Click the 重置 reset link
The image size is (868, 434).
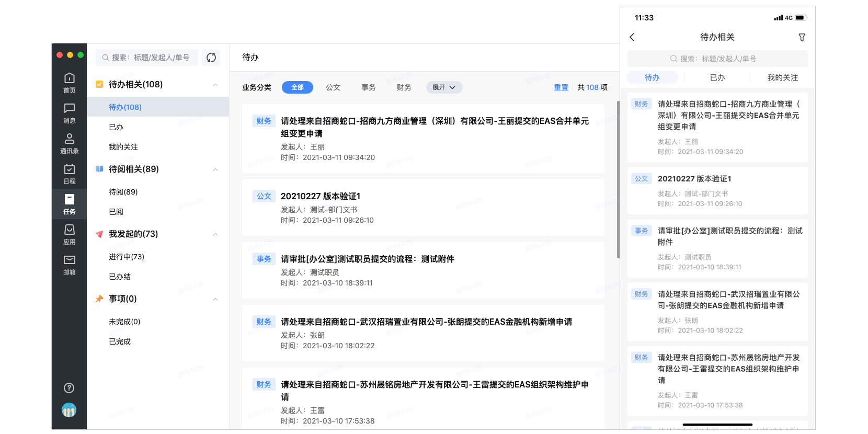point(561,87)
